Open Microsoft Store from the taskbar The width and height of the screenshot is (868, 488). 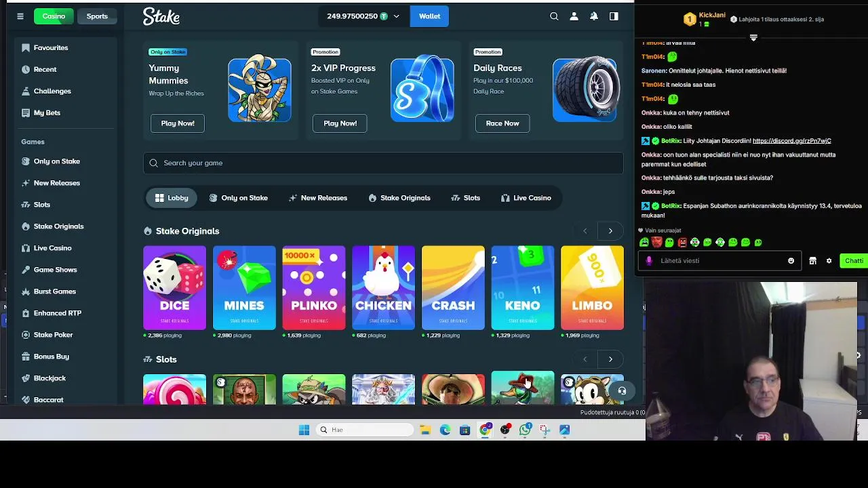(x=465, y=430)
